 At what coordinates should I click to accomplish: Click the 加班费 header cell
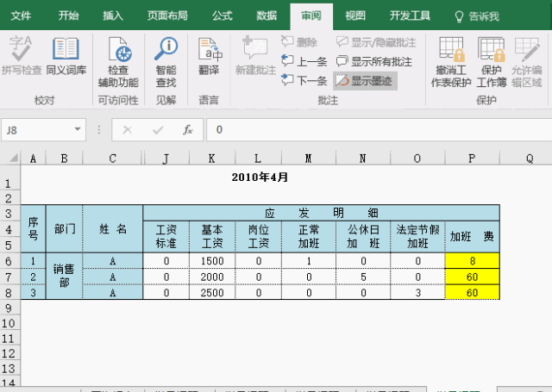472,236
